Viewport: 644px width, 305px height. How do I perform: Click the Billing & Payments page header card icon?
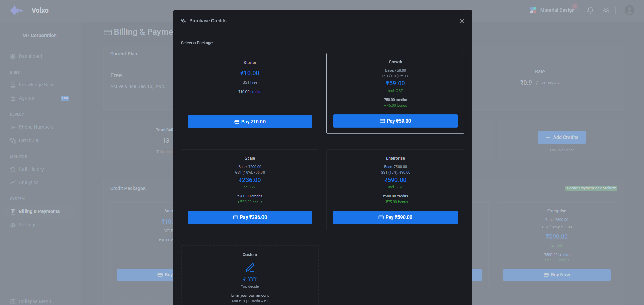pyautogui.click(x=107, y=32)
